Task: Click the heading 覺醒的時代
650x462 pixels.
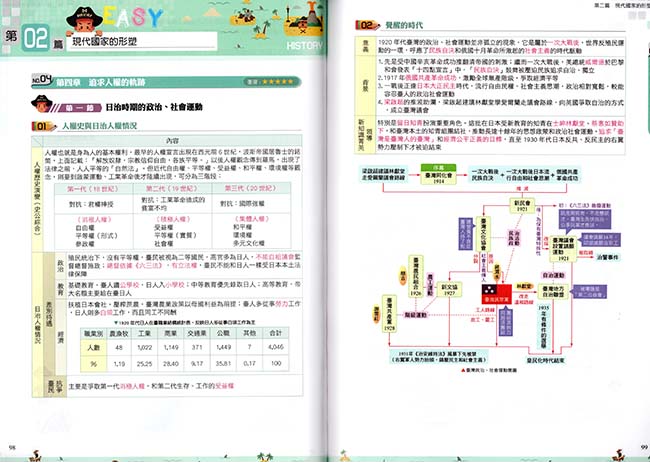Action: click(404, 25)
